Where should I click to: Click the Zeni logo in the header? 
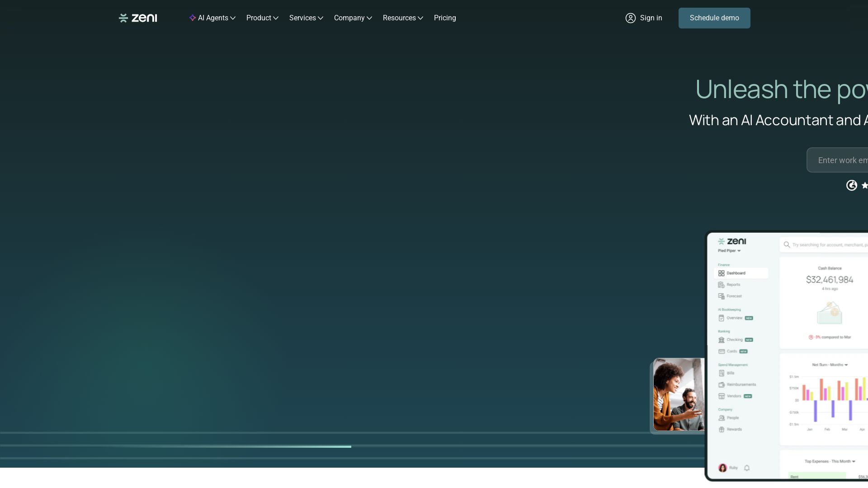click(x=138, y=18)
